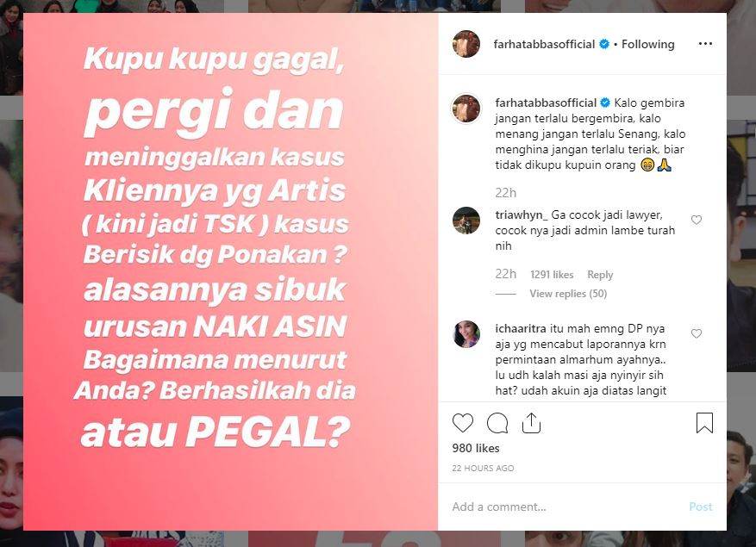The height and width of the screenshot is (547, 756).
Task: Click the verified badge beside caption username
Action: click(x=604, y=103)
